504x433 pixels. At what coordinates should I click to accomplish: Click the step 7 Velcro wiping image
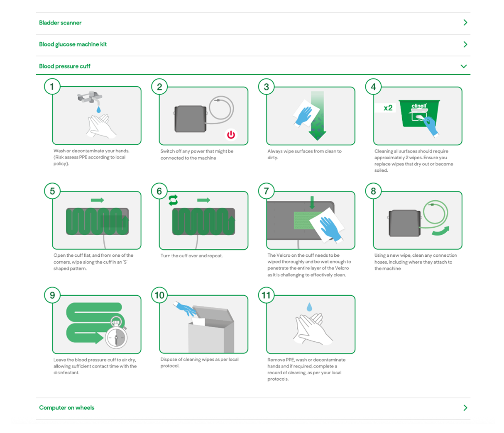point(311,221)
